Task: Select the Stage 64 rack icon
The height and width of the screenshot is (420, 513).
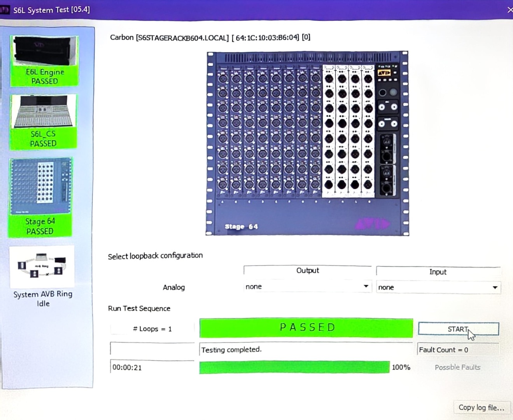Action: click(x=40, y=197)
